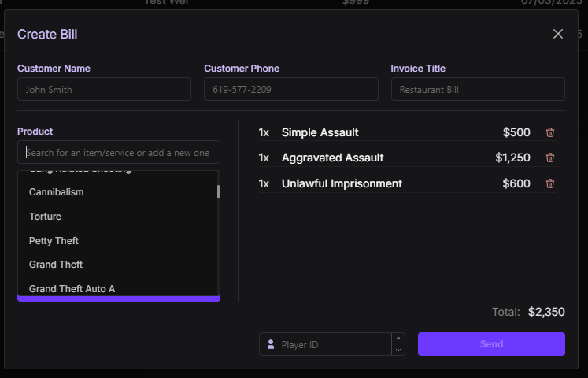
Task: Click the Customer Phone input
Action: coord(290,90)
